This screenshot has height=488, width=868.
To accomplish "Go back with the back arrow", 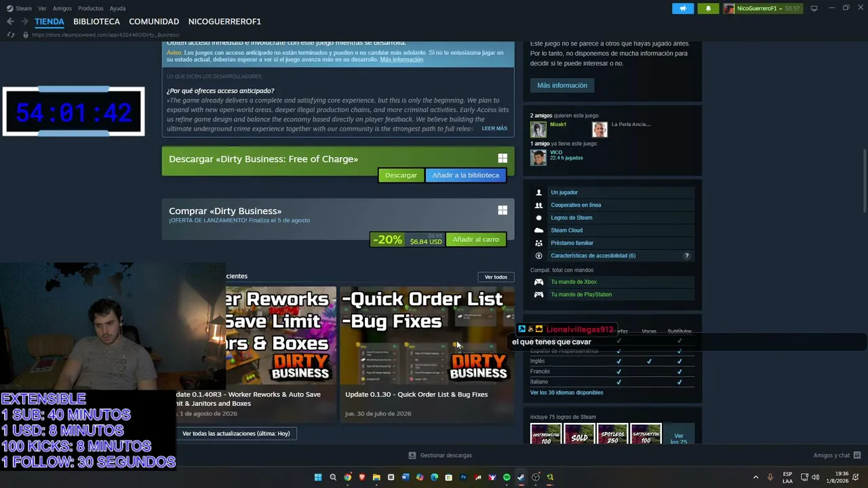I will click(x=10, y=22).
